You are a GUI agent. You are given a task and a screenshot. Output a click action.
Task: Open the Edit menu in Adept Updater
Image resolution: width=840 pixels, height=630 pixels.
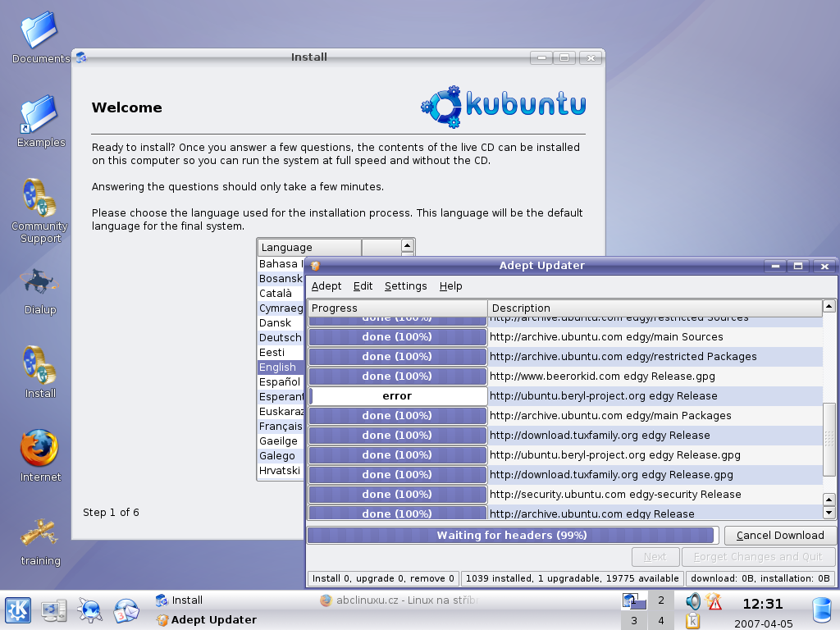(363, 286)
